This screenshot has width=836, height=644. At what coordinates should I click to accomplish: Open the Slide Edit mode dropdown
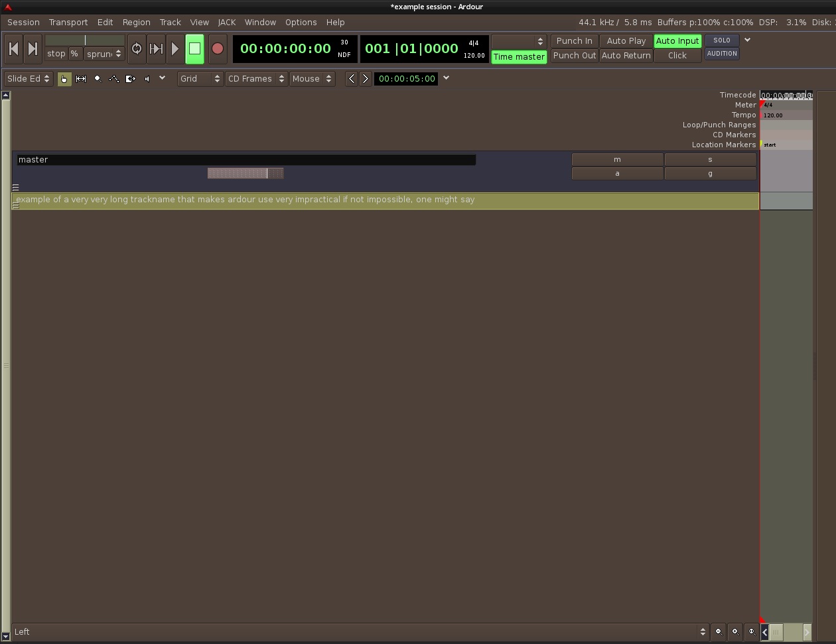point(29,79)
